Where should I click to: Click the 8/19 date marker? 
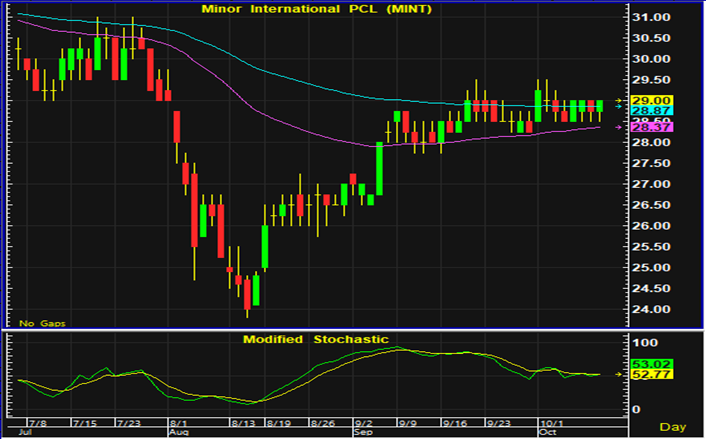pyautogui.click(x=279, y=424)
